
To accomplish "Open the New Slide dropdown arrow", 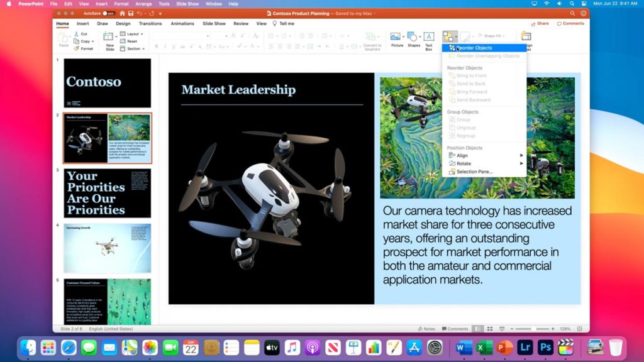I will coord(116,37).
